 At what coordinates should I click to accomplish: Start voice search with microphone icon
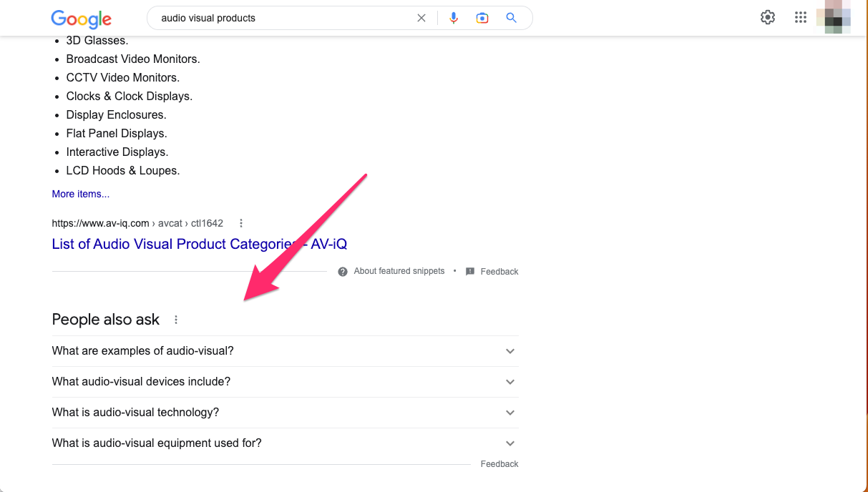click(454, 18)
